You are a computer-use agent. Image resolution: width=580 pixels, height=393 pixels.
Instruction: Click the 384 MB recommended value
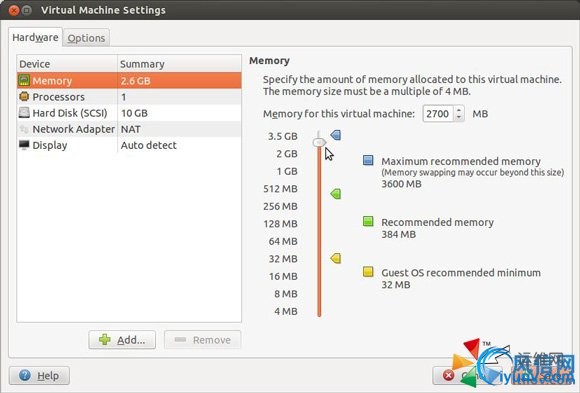click(x=398, y=234)
